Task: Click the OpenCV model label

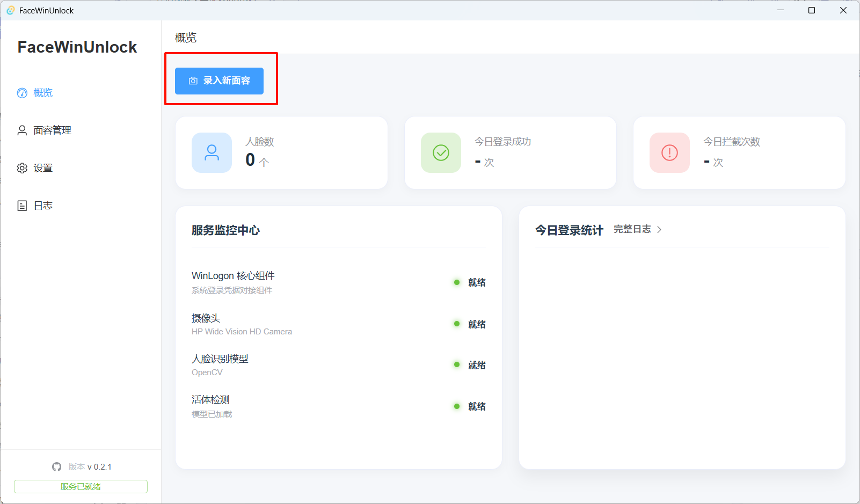Action: tap(207, 372)
